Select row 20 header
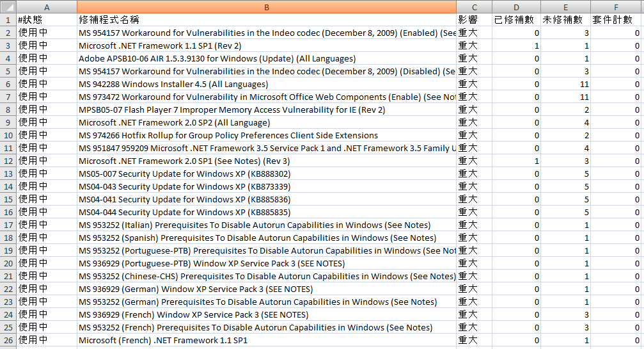Screen dimensions: 644x349 [x=8, y=263]
